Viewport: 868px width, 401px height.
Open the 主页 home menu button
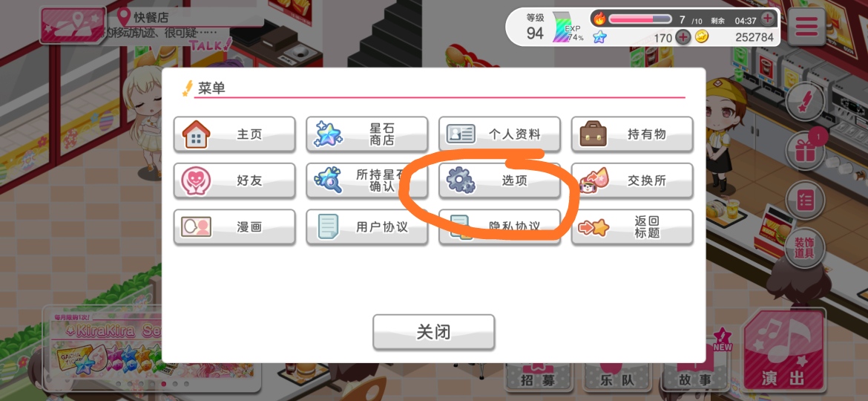click(x=234, y=134)
